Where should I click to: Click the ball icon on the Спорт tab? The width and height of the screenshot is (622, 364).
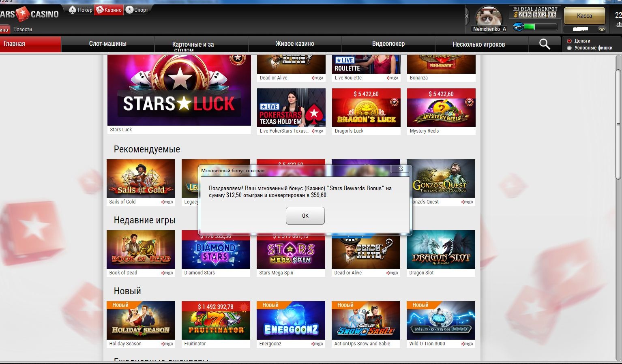pyautogui.click(x=129, y=10)
